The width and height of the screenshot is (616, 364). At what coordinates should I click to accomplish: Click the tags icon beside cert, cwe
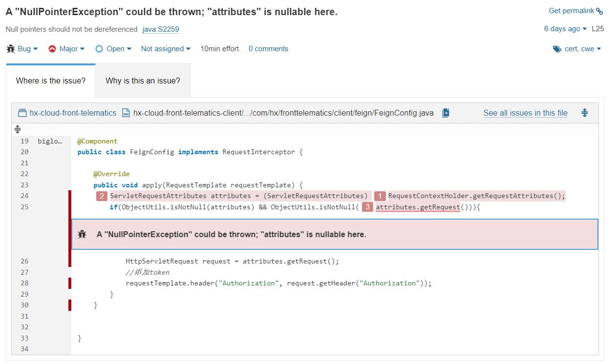point(557,49)
